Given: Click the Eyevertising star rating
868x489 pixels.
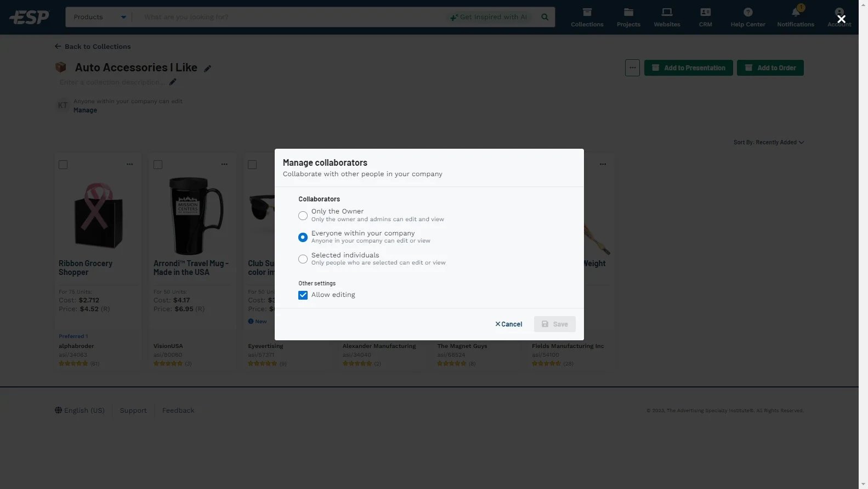Looking at the screenshot, I should coord(263,363).
